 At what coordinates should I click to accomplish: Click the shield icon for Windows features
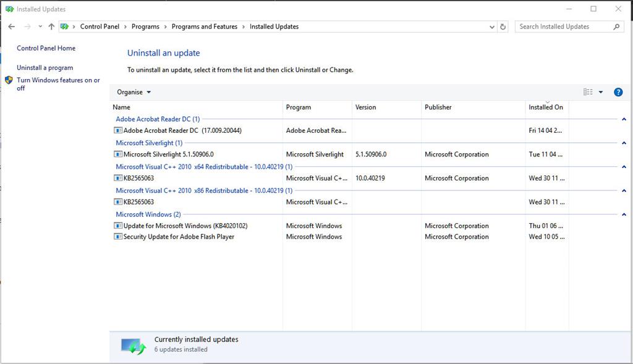(x=9, y=80)
